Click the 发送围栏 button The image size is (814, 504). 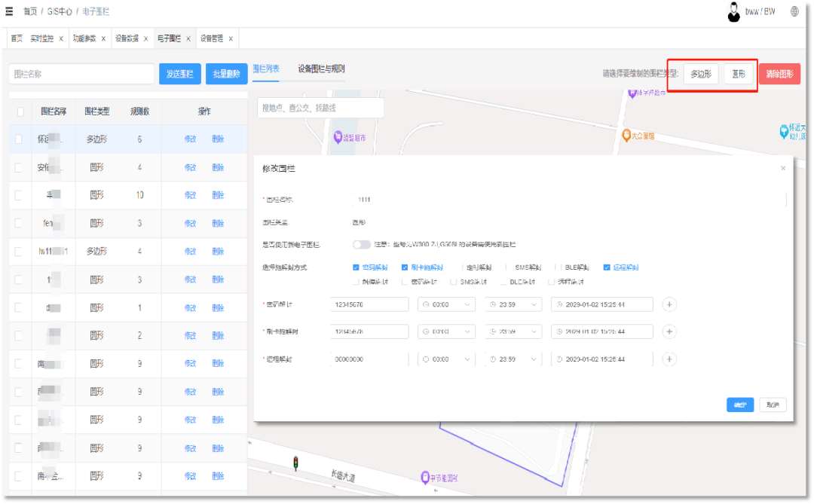pos(179,74)
